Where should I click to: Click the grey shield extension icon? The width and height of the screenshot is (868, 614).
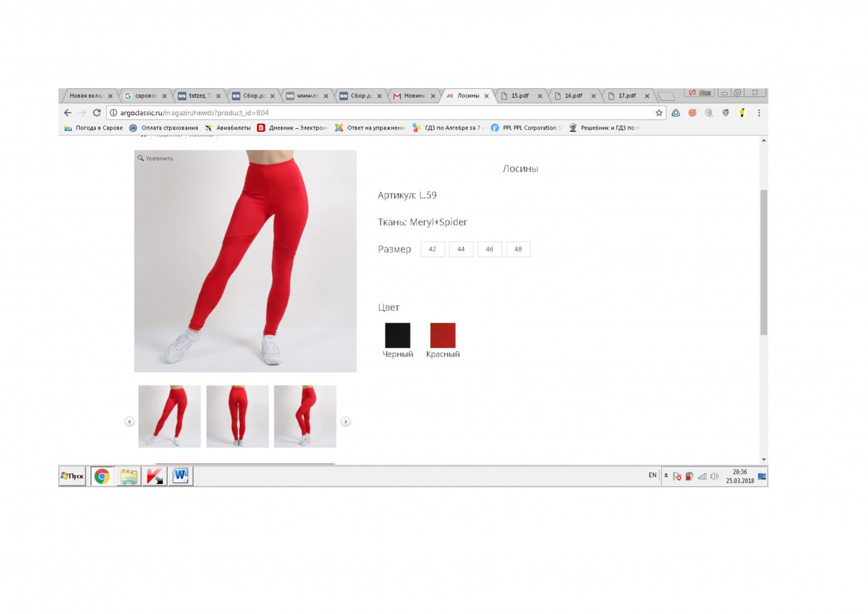point(725,113)
